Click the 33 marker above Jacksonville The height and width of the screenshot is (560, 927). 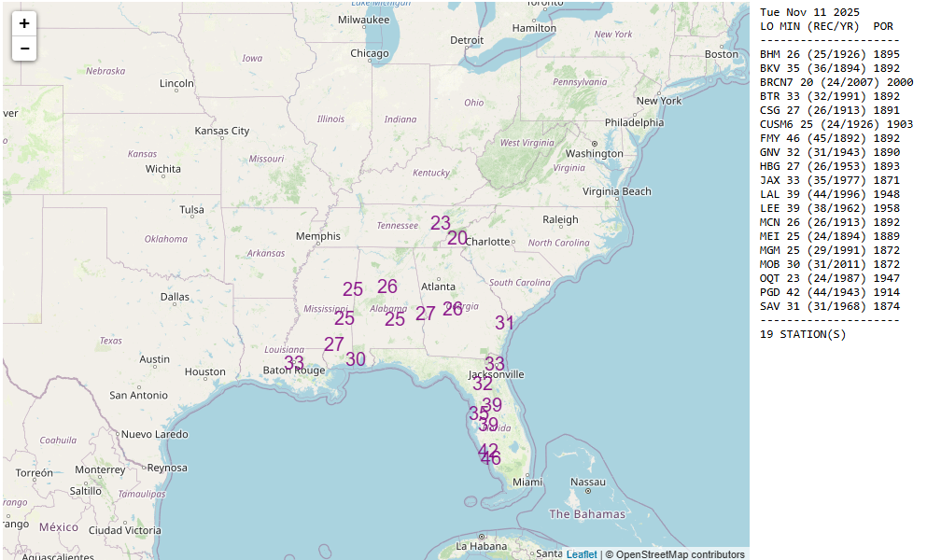[x=495, y=364]
